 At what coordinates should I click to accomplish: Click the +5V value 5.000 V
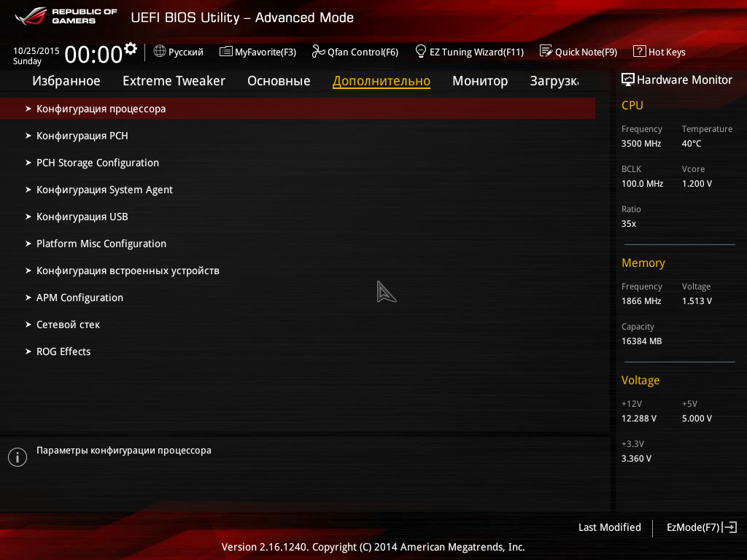697,418
